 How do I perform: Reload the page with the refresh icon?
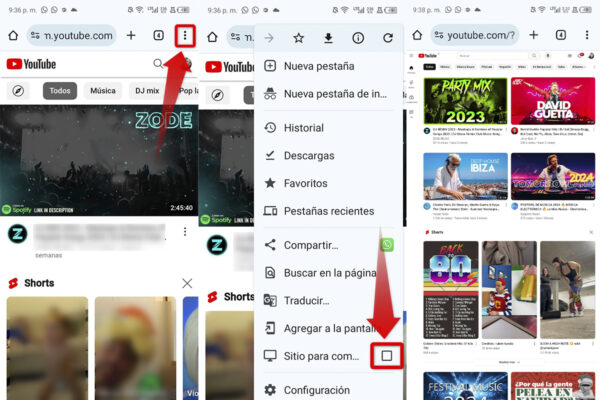tap(388, 38)
